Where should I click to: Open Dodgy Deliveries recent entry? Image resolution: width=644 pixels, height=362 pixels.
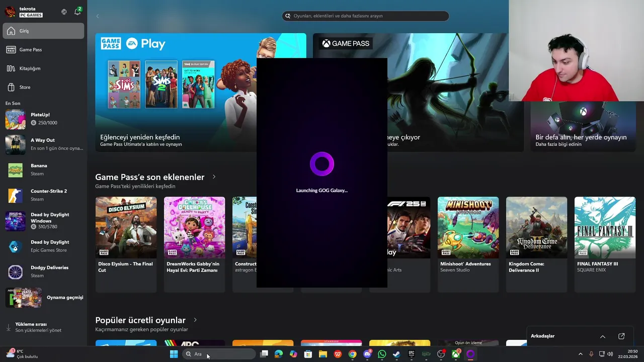(43, 272)
